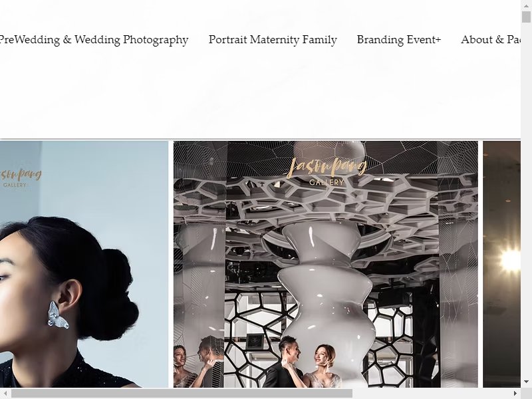532x399 pixels.
Task: Click the vertical scrollbar up arrow
Action: click(x=526, y=5)
